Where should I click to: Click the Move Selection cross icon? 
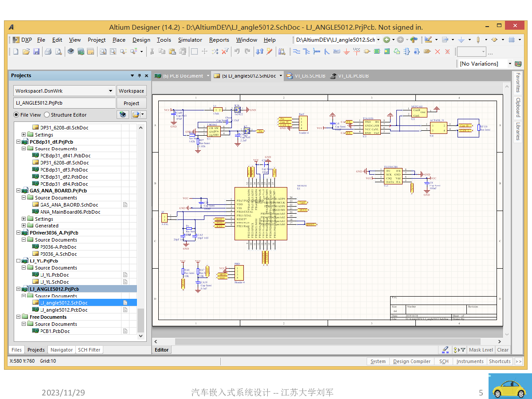(x=204, y=51)
